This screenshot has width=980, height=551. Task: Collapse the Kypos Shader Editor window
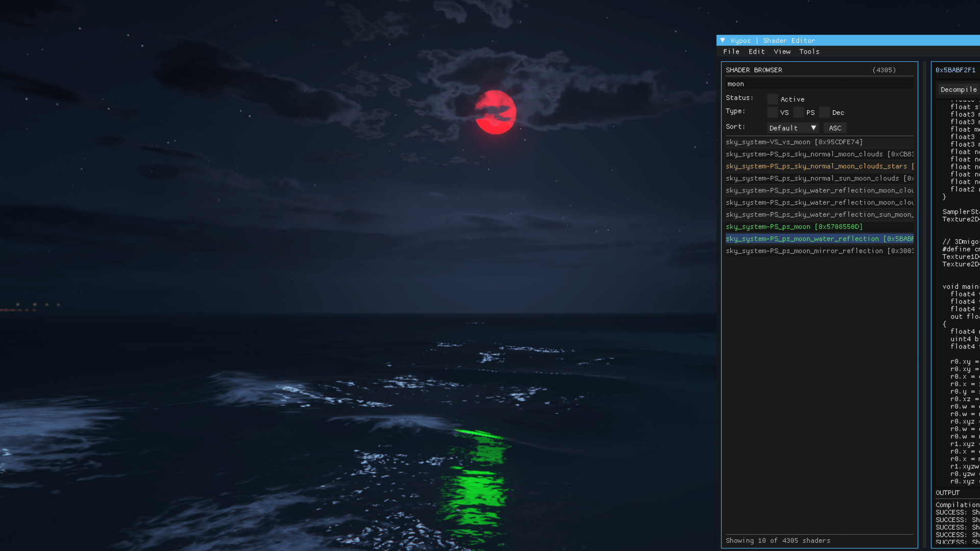(722, 40)
